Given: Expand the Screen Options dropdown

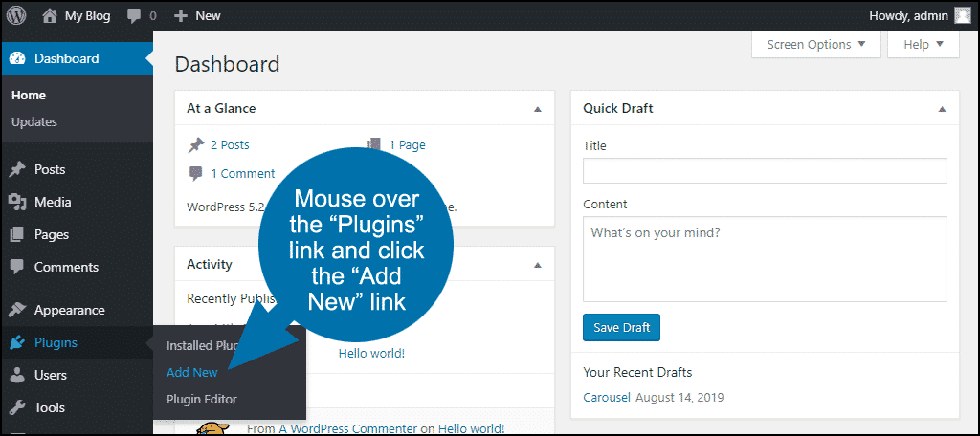Looking at the screenshot, I should pyautogui.click(x=816, y=44).
